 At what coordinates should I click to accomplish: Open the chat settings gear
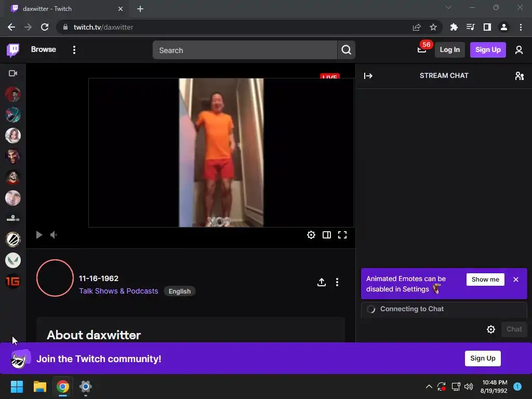[x=490, y=329]
